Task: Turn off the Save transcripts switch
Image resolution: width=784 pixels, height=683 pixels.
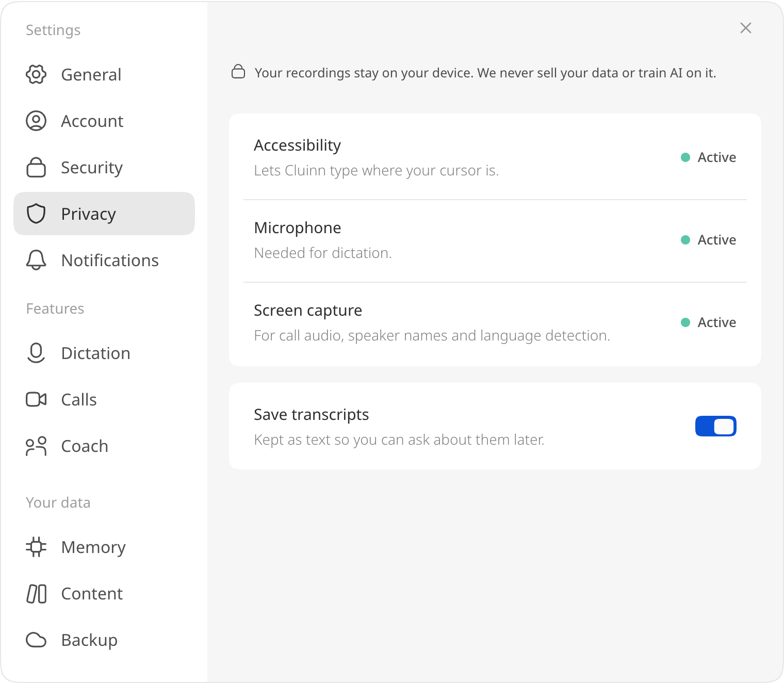Action: pos(716,426)
